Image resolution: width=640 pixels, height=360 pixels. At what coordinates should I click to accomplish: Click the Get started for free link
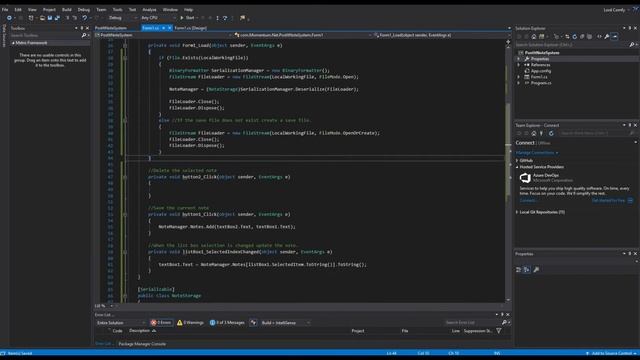coord(608,201)
